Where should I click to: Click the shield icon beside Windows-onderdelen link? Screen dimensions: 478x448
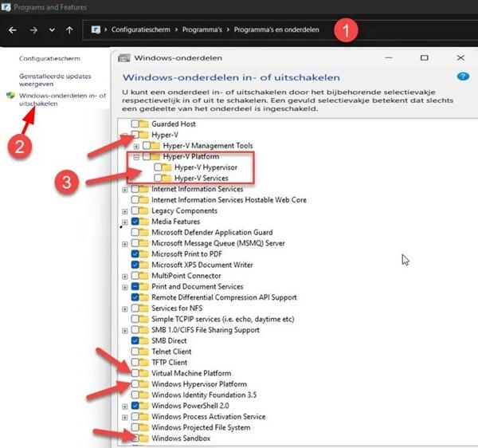[10, 96]
